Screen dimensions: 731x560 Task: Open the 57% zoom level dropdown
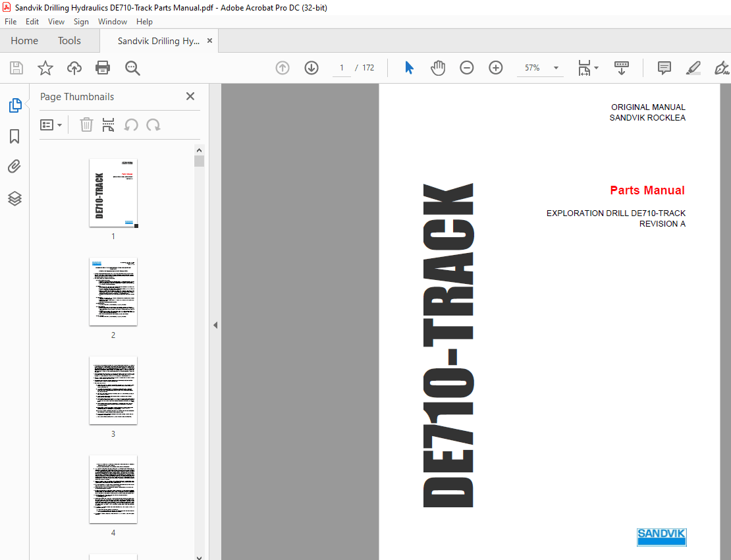coord(556,68)
